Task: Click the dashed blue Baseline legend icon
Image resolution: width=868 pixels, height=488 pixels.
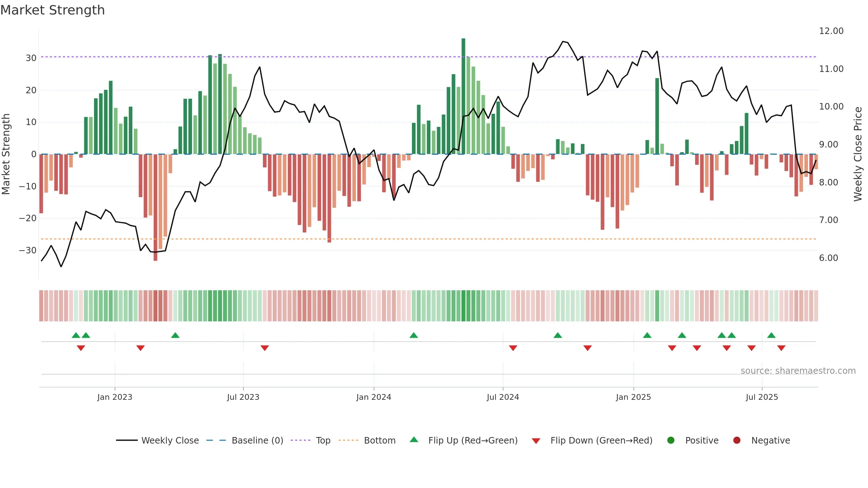Action: [x=216, y=440]
